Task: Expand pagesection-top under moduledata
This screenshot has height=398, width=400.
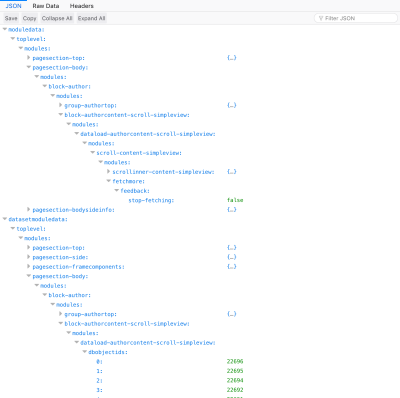Action: coord(29,58)
